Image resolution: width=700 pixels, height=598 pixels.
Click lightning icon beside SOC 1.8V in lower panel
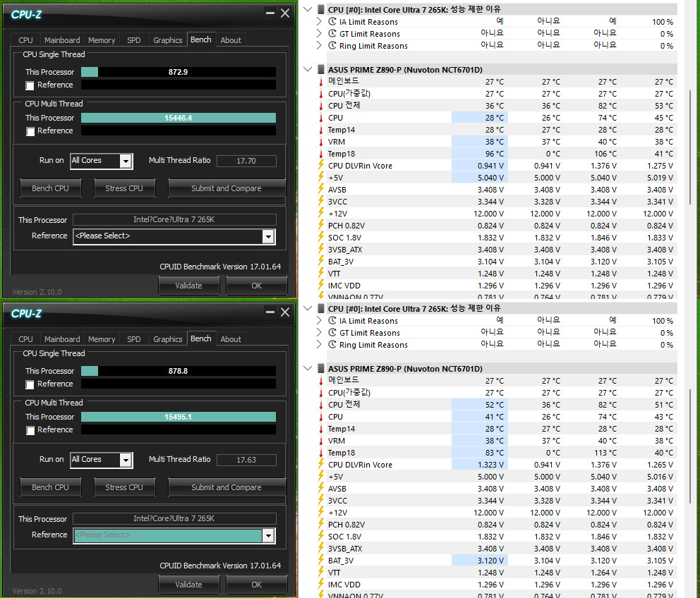pyautogui.click(x=320, y=537)
